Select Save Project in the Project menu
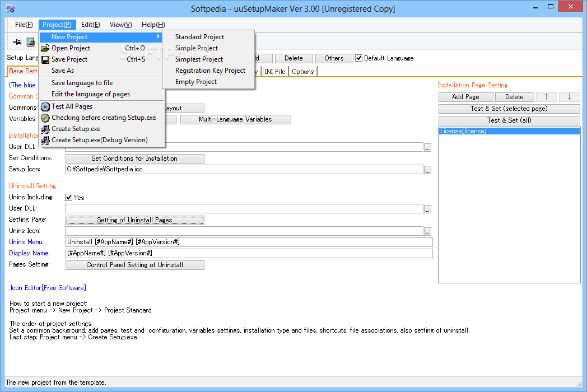The width and height of the screenshot is (587, 392). click(101, 59)
